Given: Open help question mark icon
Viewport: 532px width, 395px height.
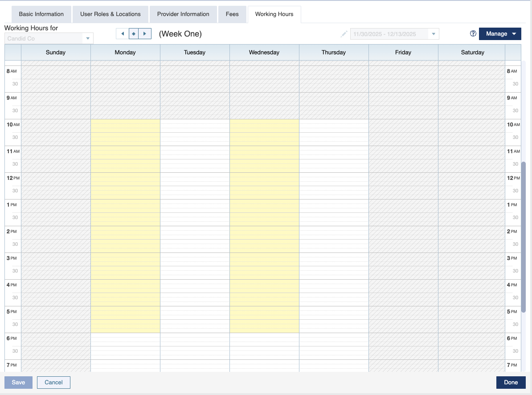Looking at the screenshot, I should tap(473, 34).
